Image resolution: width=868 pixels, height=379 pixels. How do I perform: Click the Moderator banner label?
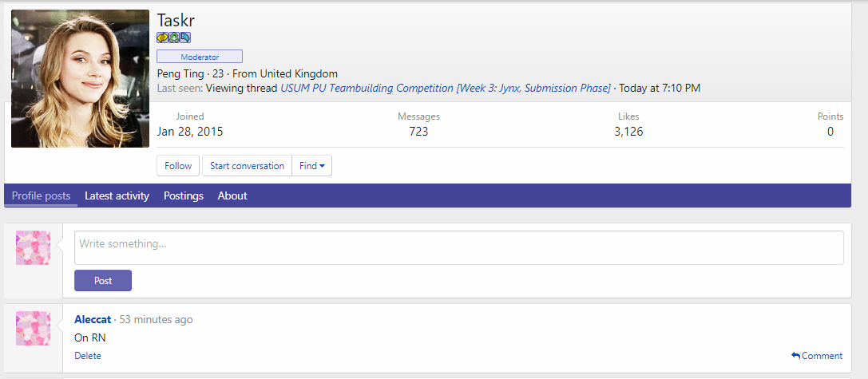(x=200, y=57)
